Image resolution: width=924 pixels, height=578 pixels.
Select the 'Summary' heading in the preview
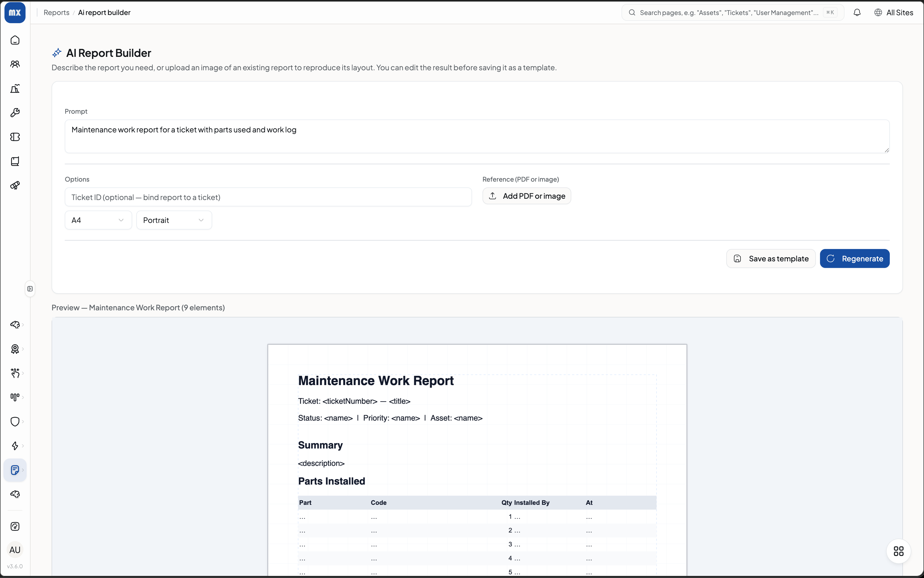pos(320,445)
